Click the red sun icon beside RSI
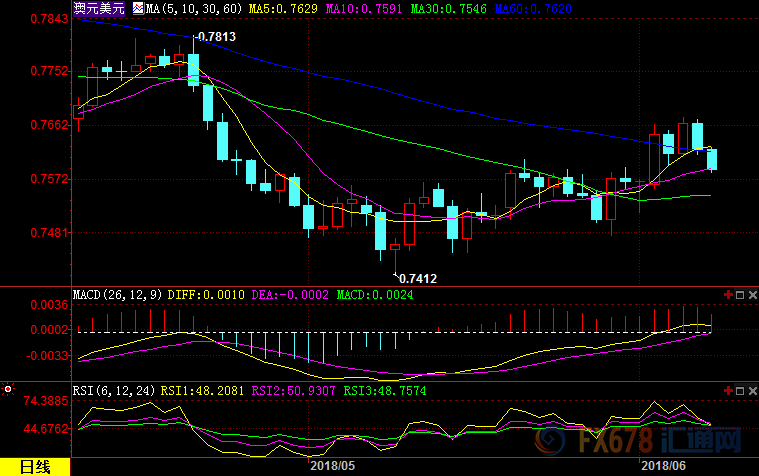The height and width of the screenshot is (476, 759). [7, 388]
